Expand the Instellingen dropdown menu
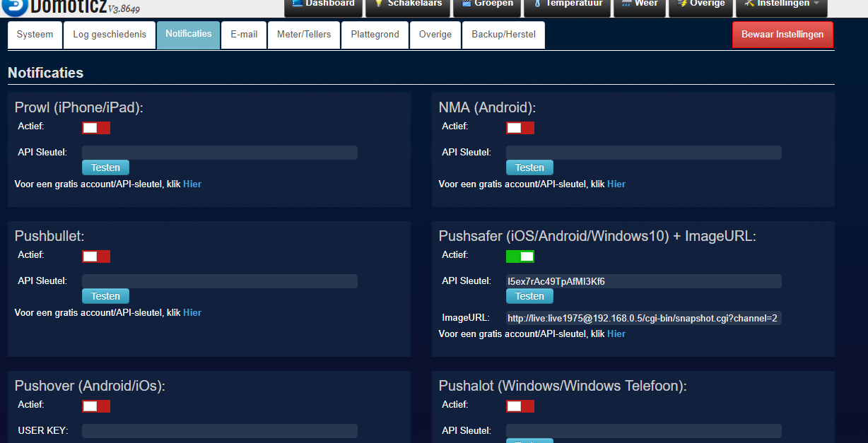 781,7
